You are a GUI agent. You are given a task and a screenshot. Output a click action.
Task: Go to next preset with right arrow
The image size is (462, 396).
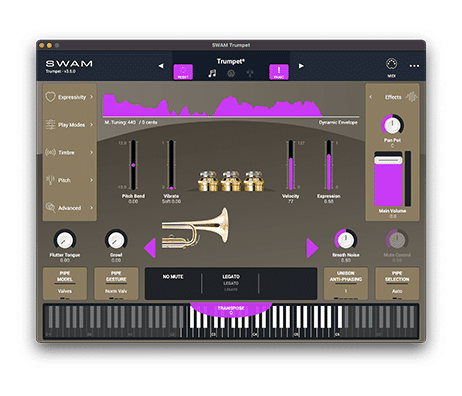(301, 66)
